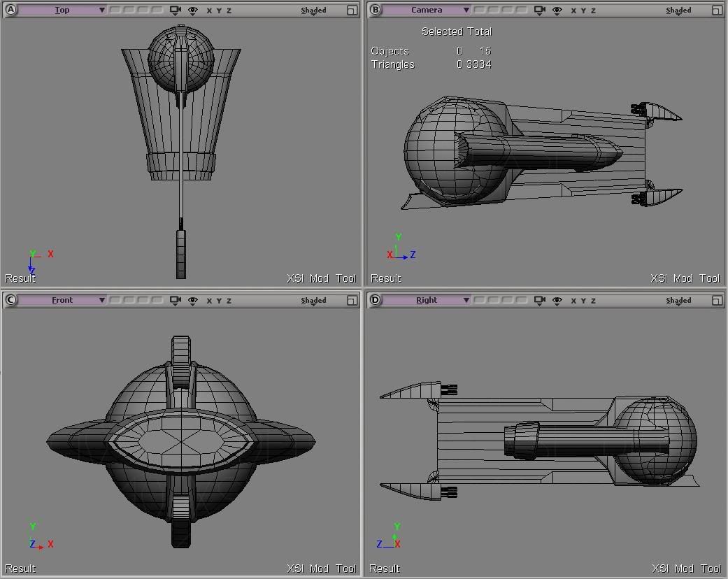The image size is (728, 579).
Task: Toggle X axis button in Camera viewport
Action: coord(573,10)
